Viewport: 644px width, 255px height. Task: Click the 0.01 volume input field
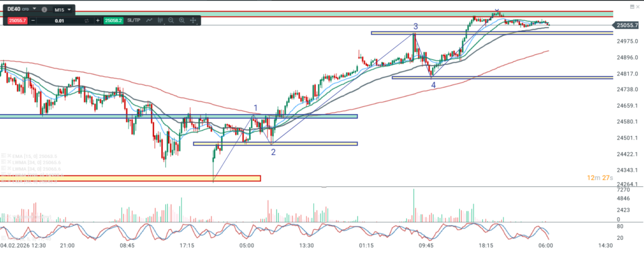(58, 21)
